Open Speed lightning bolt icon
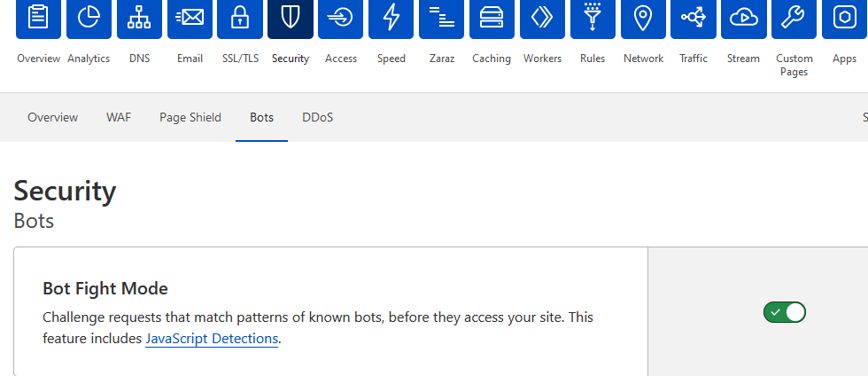The image size is (868, 376). [391, 18]
